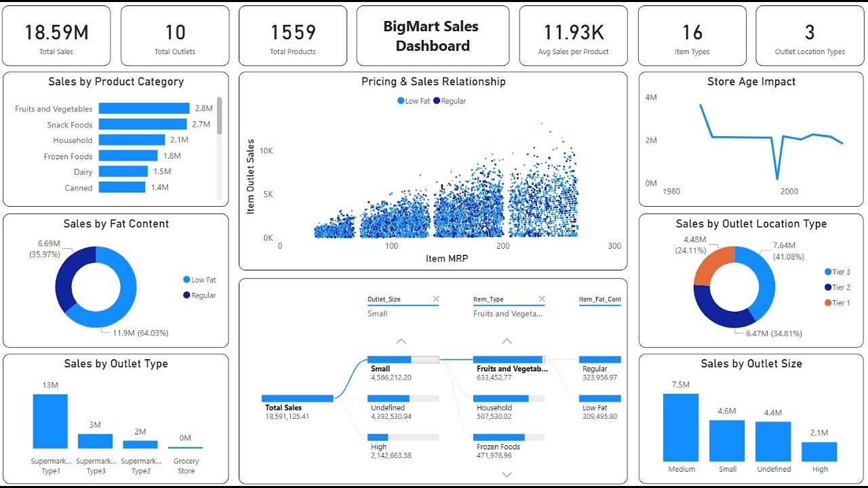Select the Regular 323,956.97 tree node
Viewport: 868px width, 488px height.
(599, 359)
